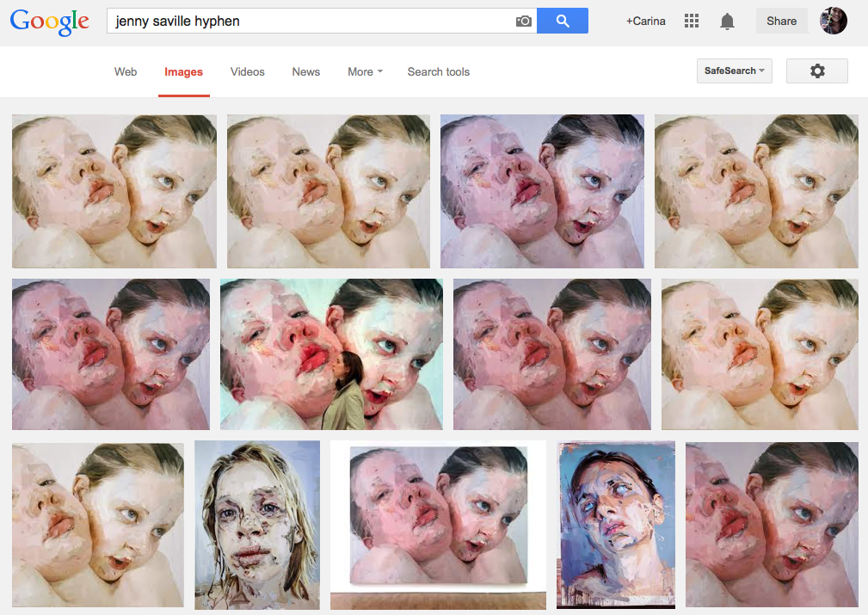Go to Google home via logo

click(x=50, y=22)
